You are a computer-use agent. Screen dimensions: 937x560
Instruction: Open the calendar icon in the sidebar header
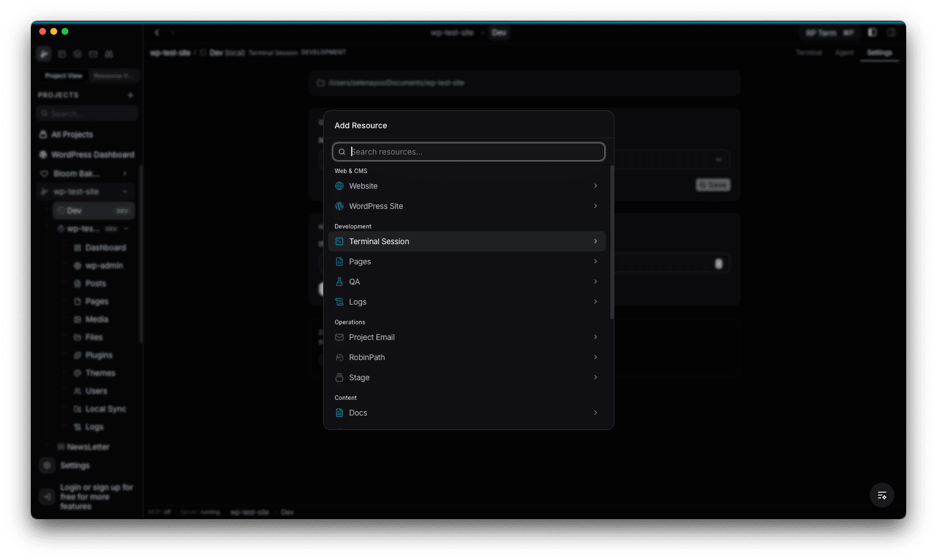click(x=62, y=54)
